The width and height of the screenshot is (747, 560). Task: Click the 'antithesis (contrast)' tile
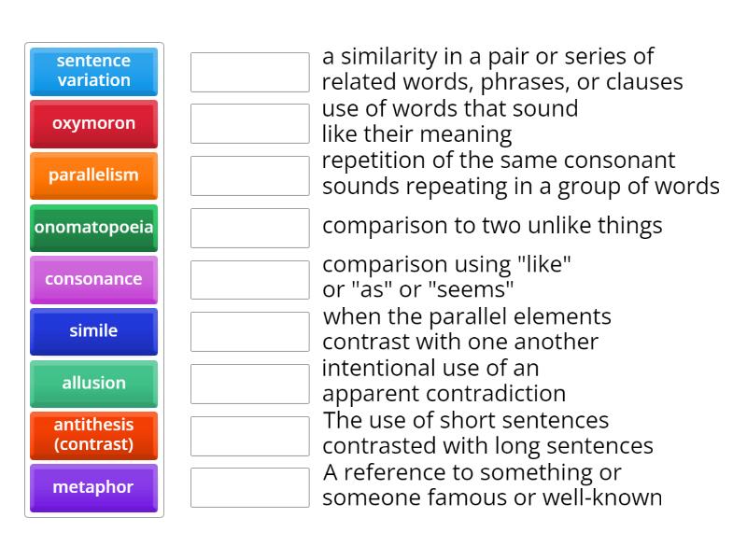click(x=93, y=435)
